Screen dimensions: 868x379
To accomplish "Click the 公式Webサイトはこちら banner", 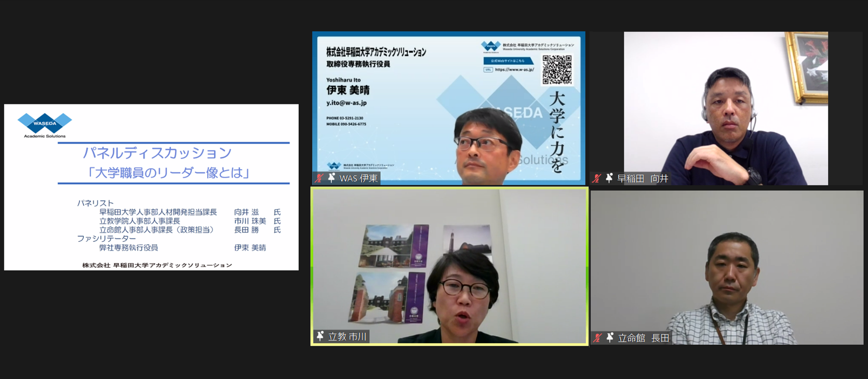I will tap(508, 61).
